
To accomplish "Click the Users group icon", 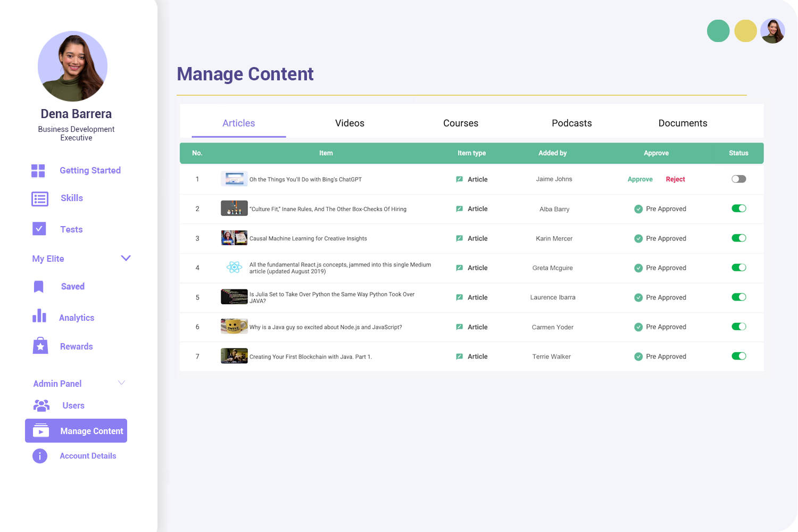I will 41,405.
